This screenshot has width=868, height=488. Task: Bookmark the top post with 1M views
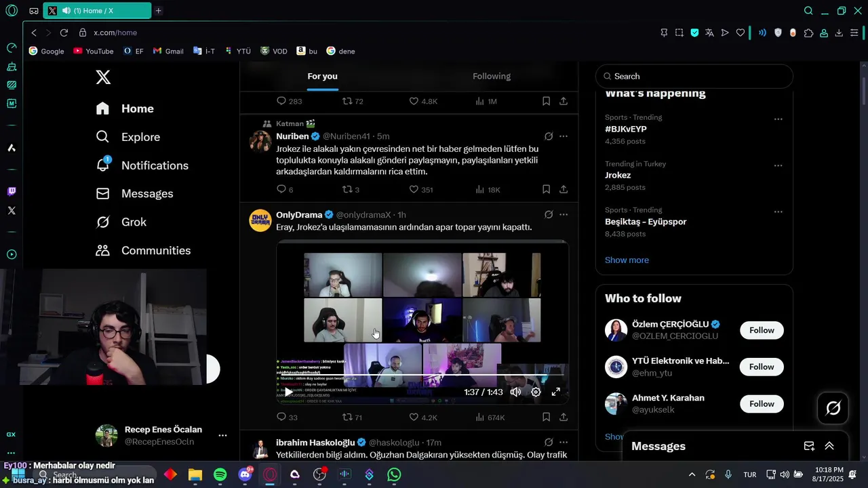click(x=546, y=101)
